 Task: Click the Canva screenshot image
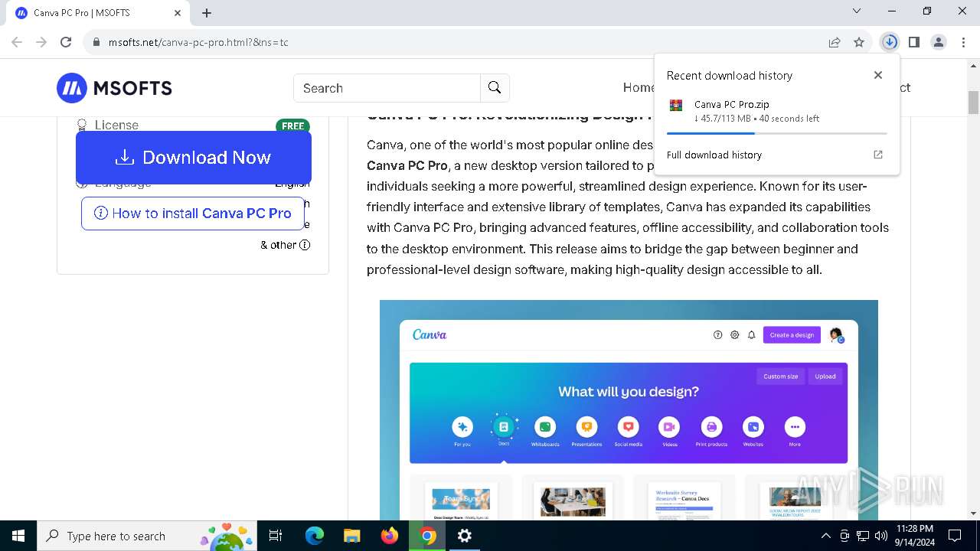click(629, 409)
